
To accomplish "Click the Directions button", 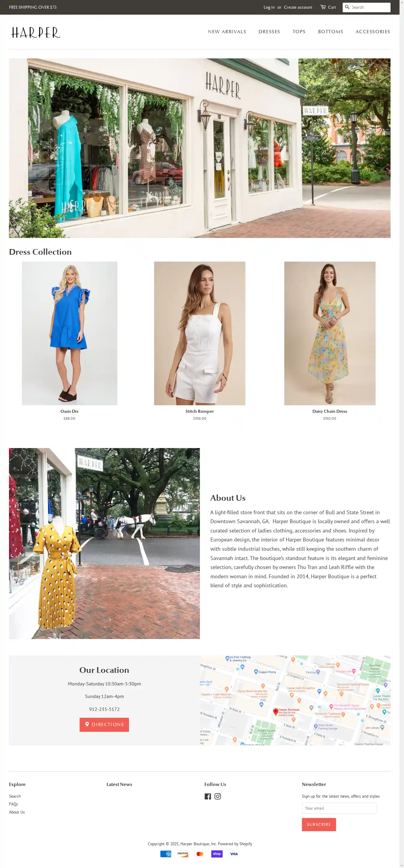I will pos(104,724).
